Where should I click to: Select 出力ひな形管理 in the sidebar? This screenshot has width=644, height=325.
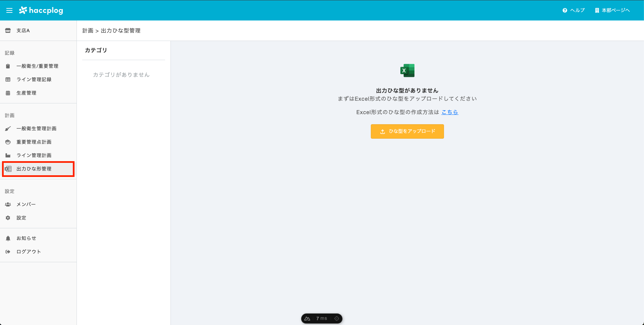pos(34,169)
